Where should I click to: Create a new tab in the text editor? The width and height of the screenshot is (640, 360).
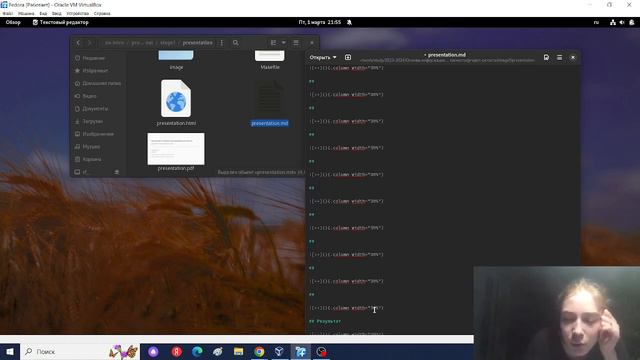[348, 58]
